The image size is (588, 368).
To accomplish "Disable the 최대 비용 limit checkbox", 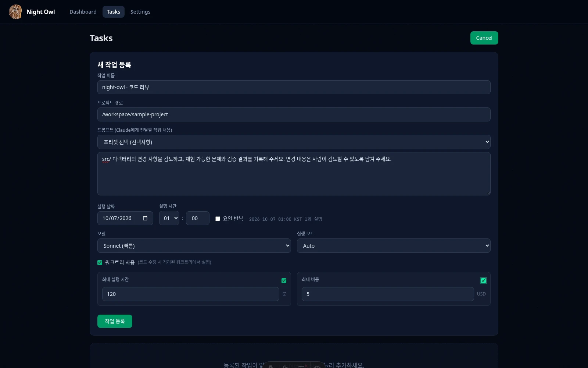I will click(483, 280).
